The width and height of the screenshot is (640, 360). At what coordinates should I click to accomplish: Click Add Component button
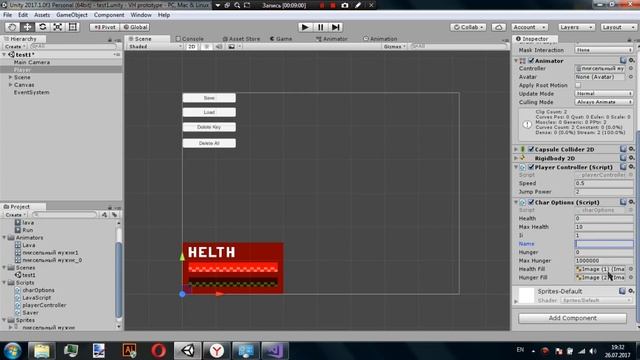pos(572,318)
